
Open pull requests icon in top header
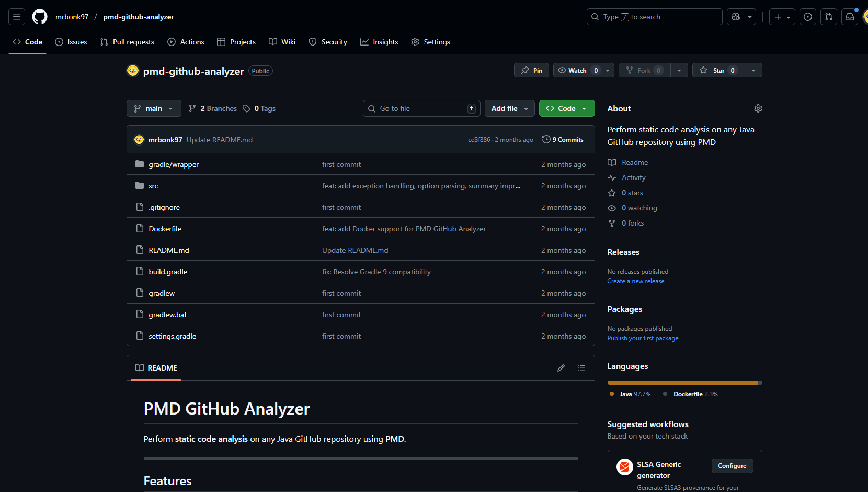(829, 17)
